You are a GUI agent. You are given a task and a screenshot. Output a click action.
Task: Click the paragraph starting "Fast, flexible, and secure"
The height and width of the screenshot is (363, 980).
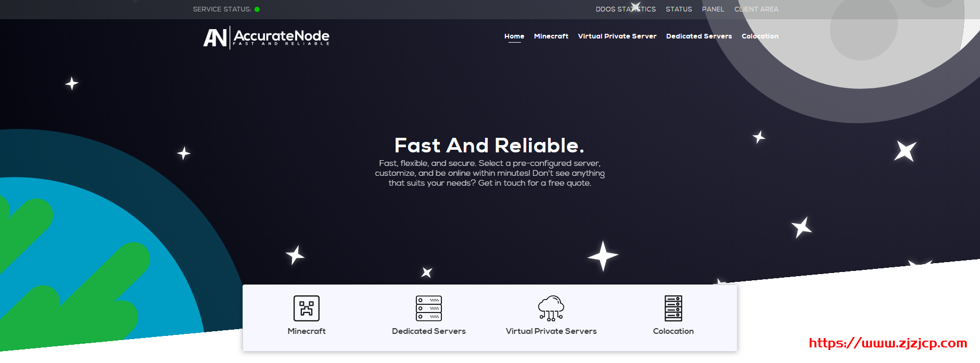click(x=490, y=173)
